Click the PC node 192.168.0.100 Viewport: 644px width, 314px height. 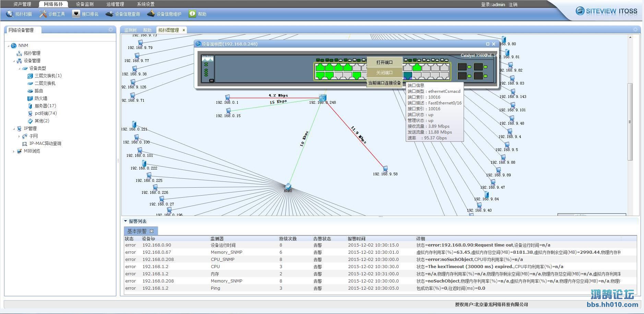coord(136,137)
